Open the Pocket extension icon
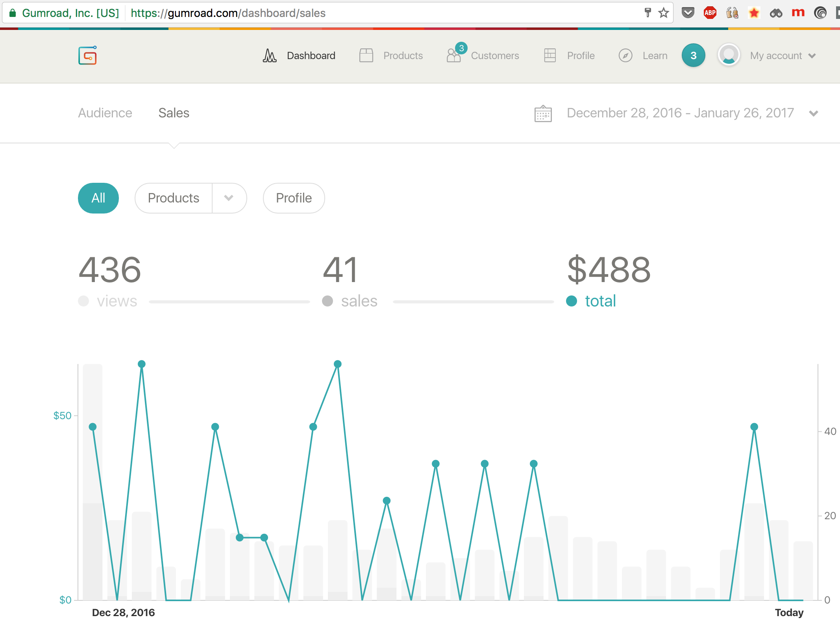840x624 pixels. (688, 13)
